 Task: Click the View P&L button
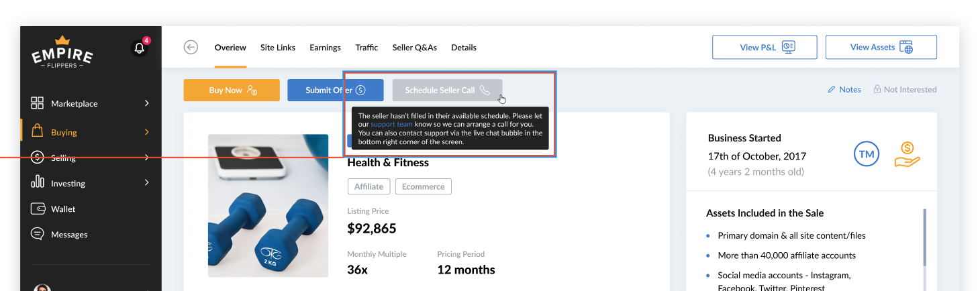coord(765,47)
